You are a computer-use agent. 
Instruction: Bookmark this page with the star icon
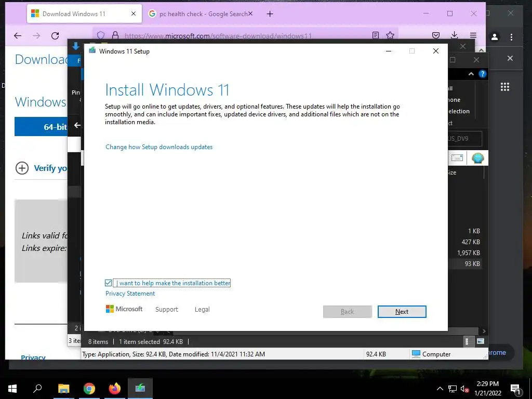pos(390,35)
